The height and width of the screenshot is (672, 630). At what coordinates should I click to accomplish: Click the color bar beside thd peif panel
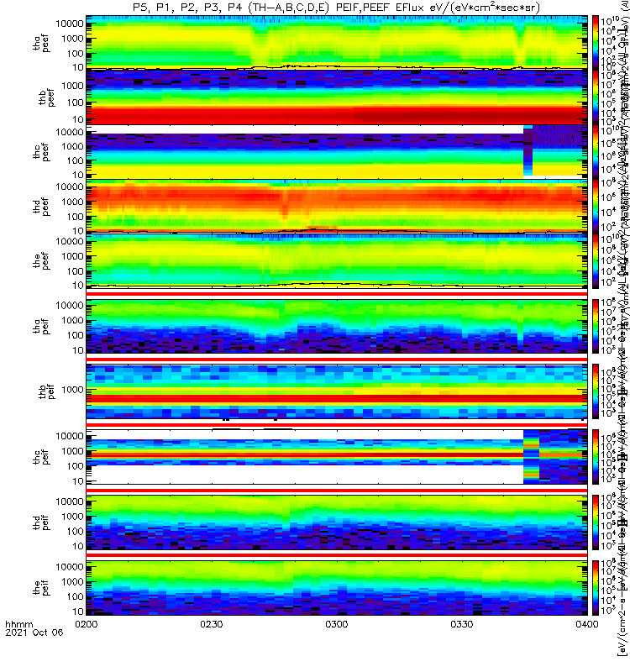tap(596, 522)
